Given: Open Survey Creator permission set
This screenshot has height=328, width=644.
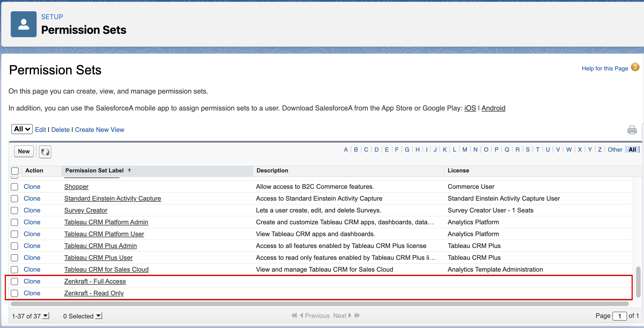Looking at the screenshot, I should point(86,210).
